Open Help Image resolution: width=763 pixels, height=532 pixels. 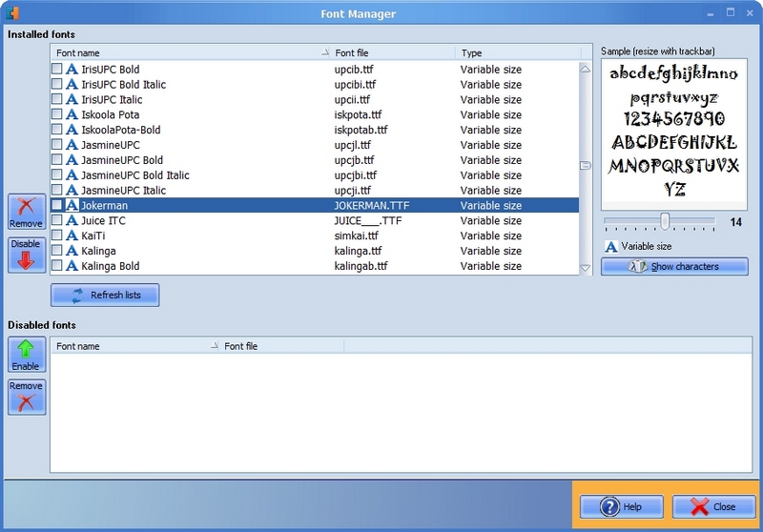622,506
